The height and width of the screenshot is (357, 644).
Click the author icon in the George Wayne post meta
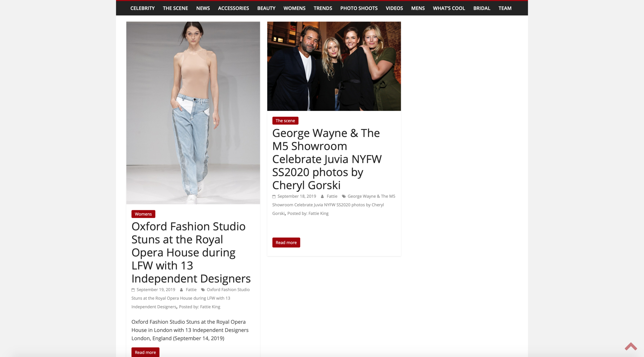[x=322, y=197]
